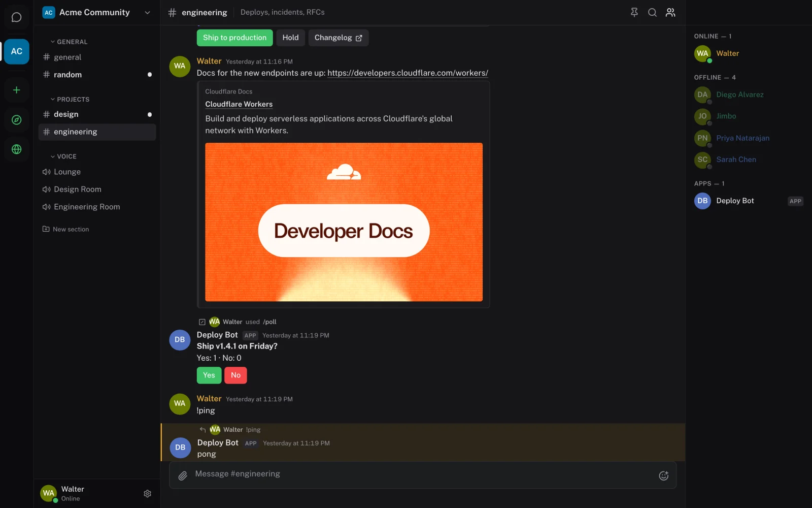The height and width of the screenshot is (508, 812).
Task: Open user settings gear icon
Action: pos(147,494)
